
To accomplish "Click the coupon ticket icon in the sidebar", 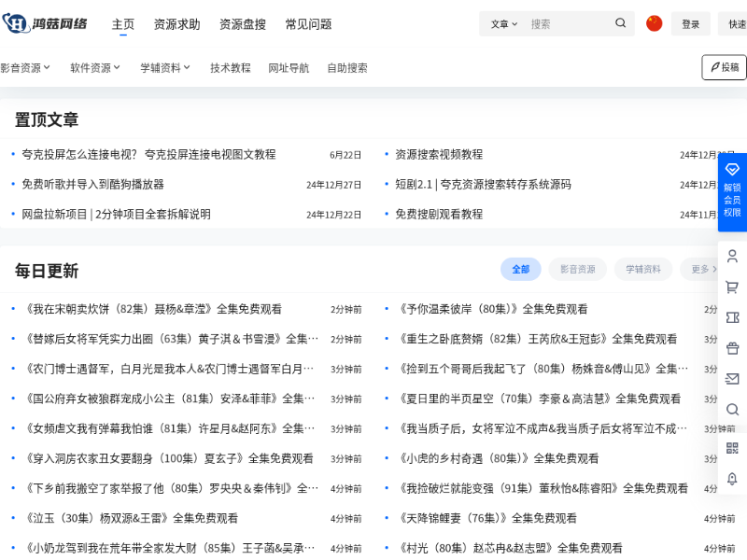I will pos(732,317).
